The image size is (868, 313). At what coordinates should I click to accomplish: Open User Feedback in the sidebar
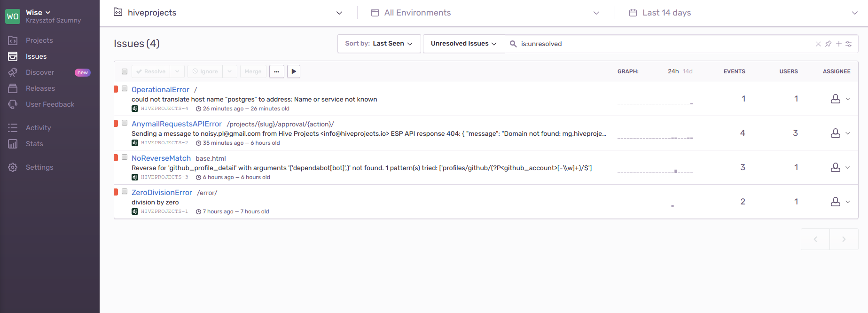click(50, 104)
